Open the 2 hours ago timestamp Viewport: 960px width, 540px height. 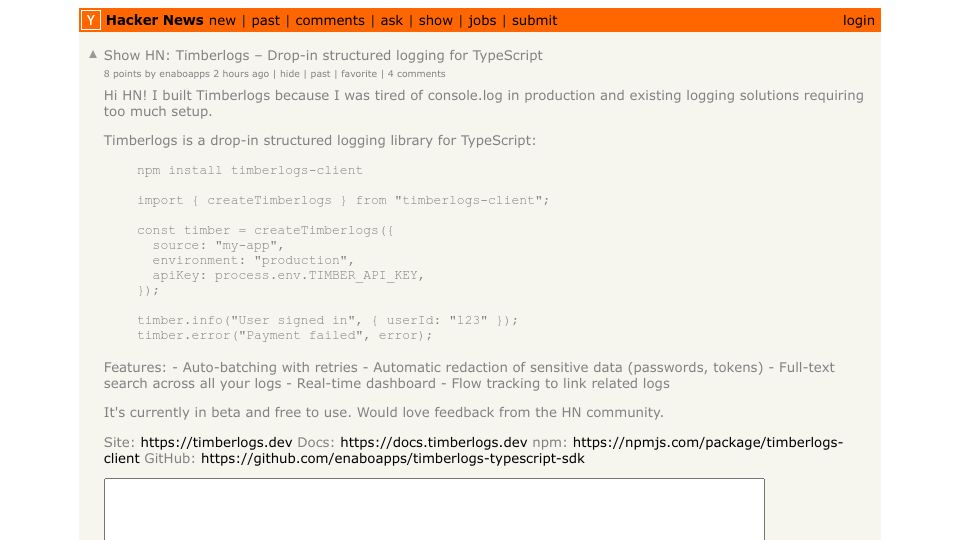pyautogui.click(x=241, y=73)
